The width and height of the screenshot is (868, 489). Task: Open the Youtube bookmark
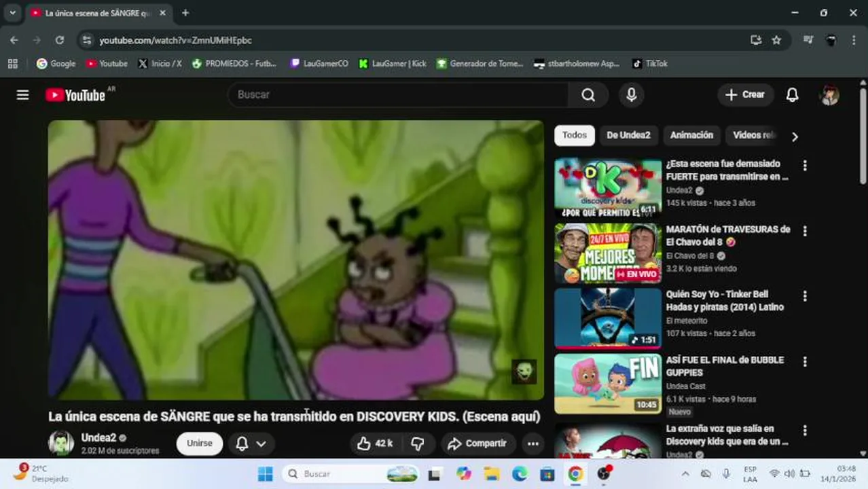click(107, 63)
